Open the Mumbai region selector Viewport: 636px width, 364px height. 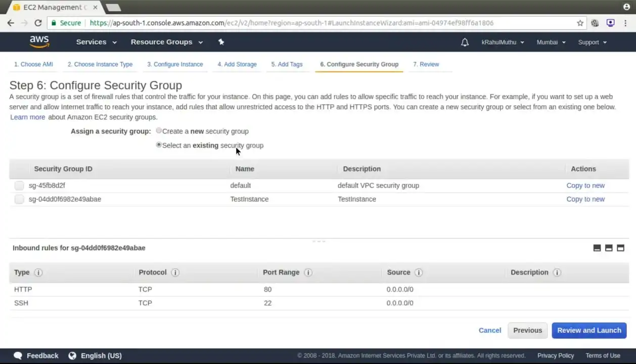pos(551,42)
